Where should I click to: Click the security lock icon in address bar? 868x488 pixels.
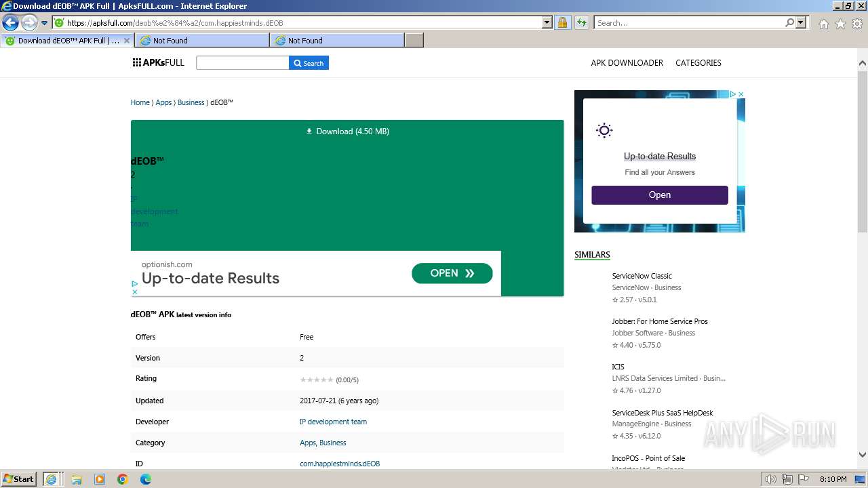(562, 23)
